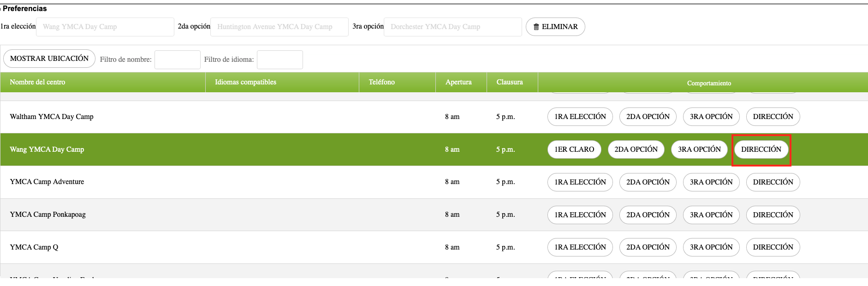This screenshot has width=868, height=286.
Task: Click the YMCA Camp Q name
Action: (x=34, y=247)
